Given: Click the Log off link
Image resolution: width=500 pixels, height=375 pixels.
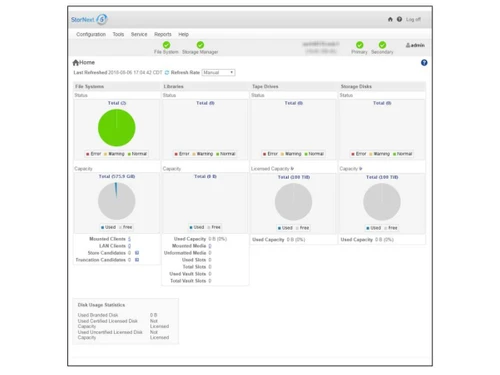Looking at the screenshot, I should click(x=413, y=19).
